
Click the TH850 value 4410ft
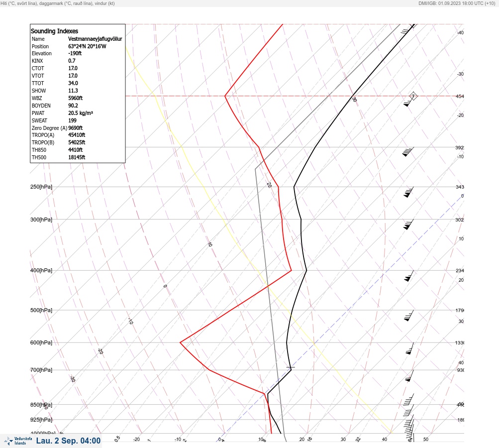point(76,150)
